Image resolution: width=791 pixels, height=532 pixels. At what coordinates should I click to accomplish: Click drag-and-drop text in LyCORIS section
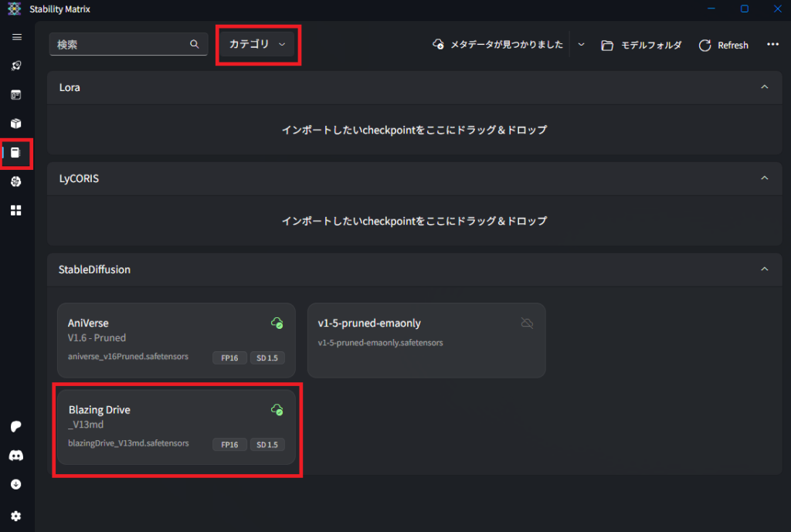414,221
